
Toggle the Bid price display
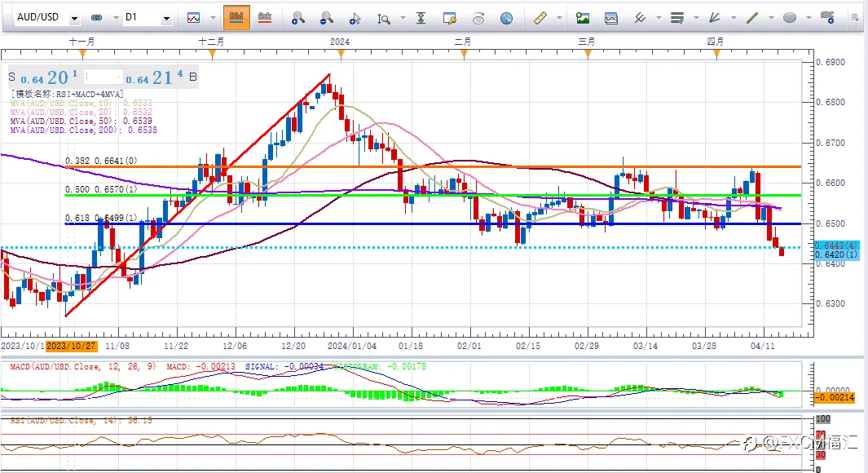tap(236, 17)
